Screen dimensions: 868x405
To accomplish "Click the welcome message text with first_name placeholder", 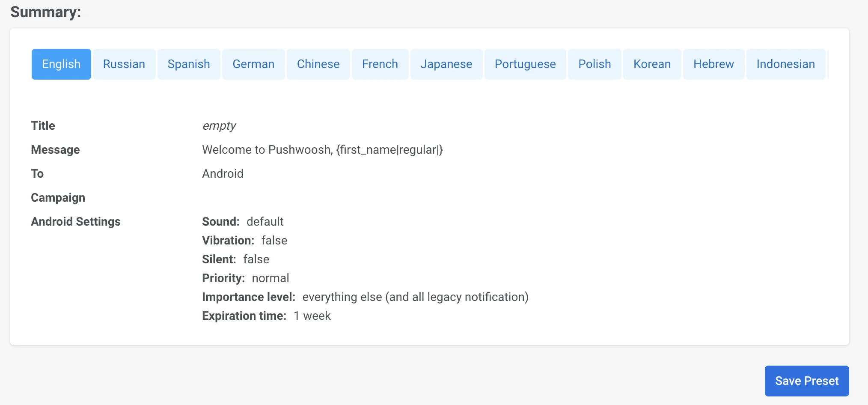I will [x=322, y=150].
